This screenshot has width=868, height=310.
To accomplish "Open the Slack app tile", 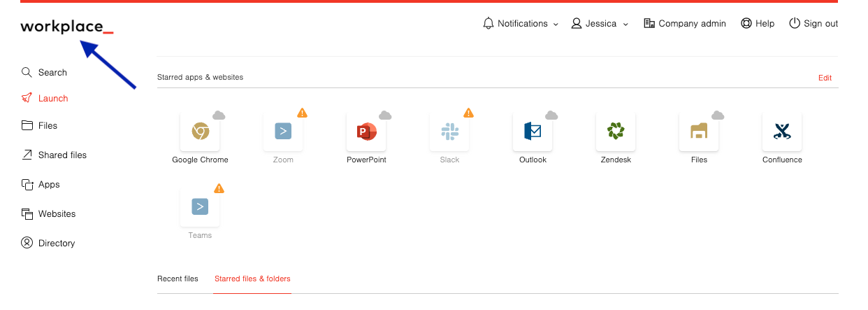I will point(449,131).
